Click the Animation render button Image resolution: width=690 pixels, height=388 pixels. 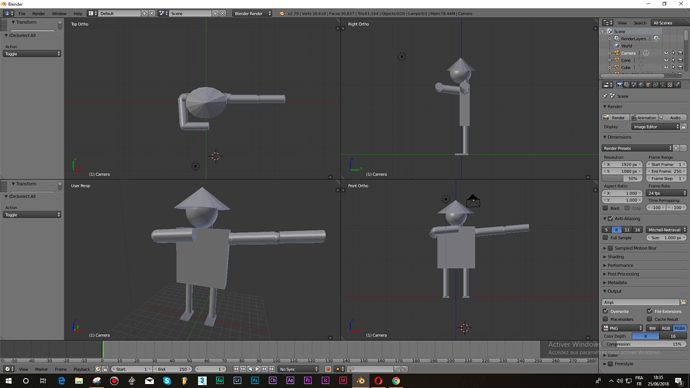tap(644, 117)
